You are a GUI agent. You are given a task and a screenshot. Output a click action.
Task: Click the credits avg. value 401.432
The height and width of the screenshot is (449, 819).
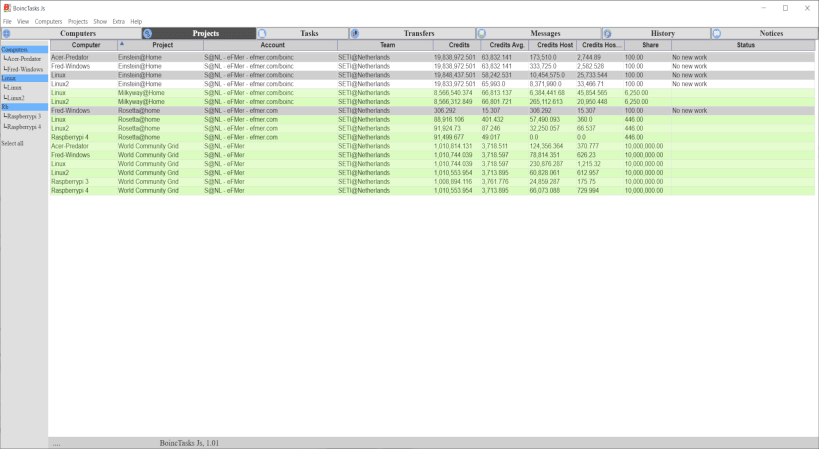pyautogui.click(x=493, y=120)
